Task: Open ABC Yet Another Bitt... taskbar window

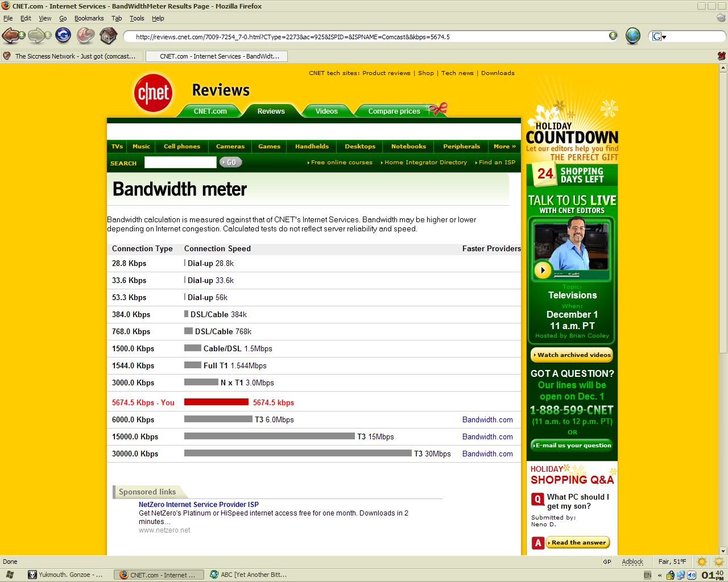Action: pyautogui.click(x=251, y=575)
